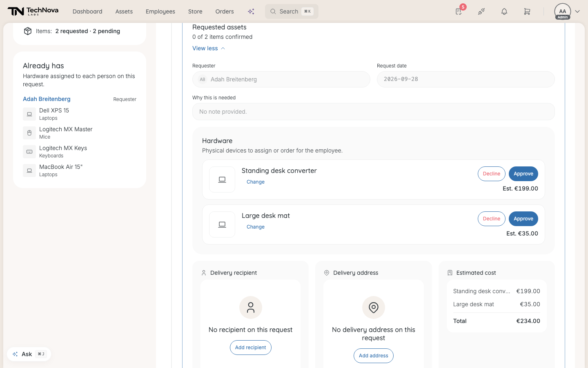Image resolution: width=588 pixels, height=368 pixels.
Task: Select the Logitech MX Master entry
Action: [x=80, y=133]
